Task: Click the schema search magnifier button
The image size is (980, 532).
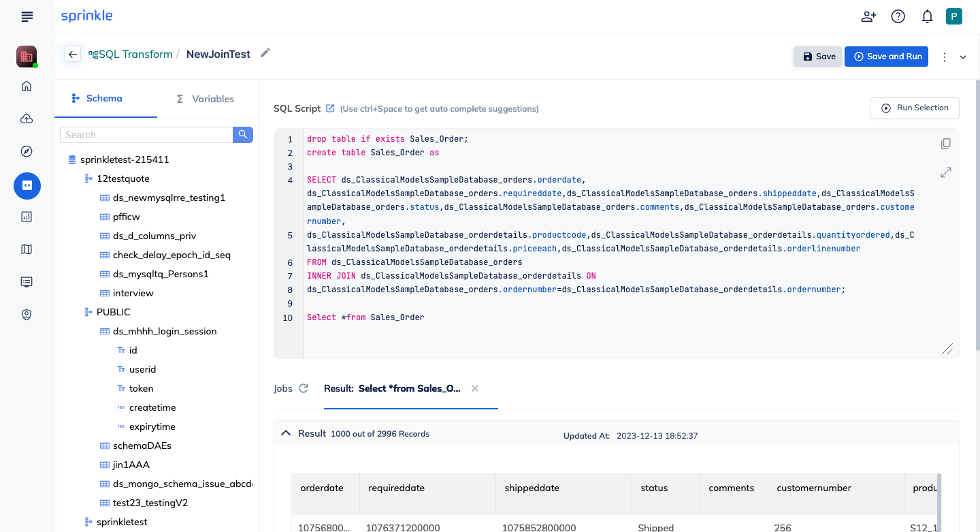Action: coord(243,135)
